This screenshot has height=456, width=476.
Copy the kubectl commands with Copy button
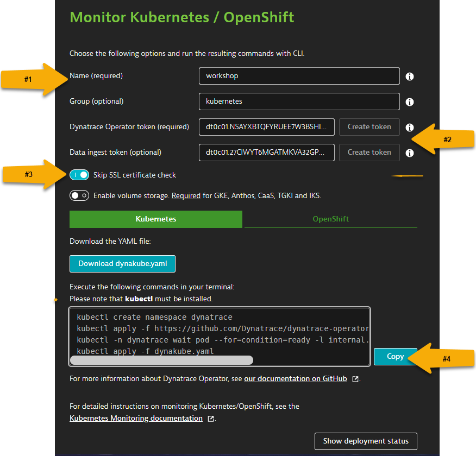point(395,357)
